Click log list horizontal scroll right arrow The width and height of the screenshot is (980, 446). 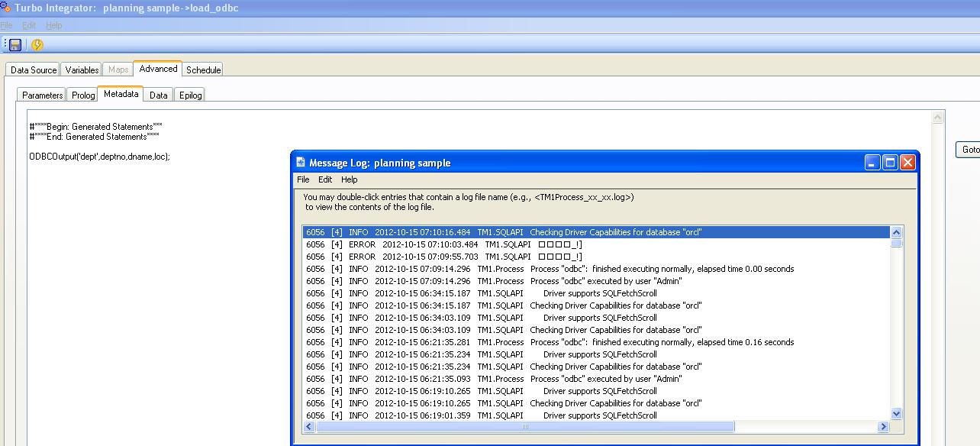[x=884, y=427]
